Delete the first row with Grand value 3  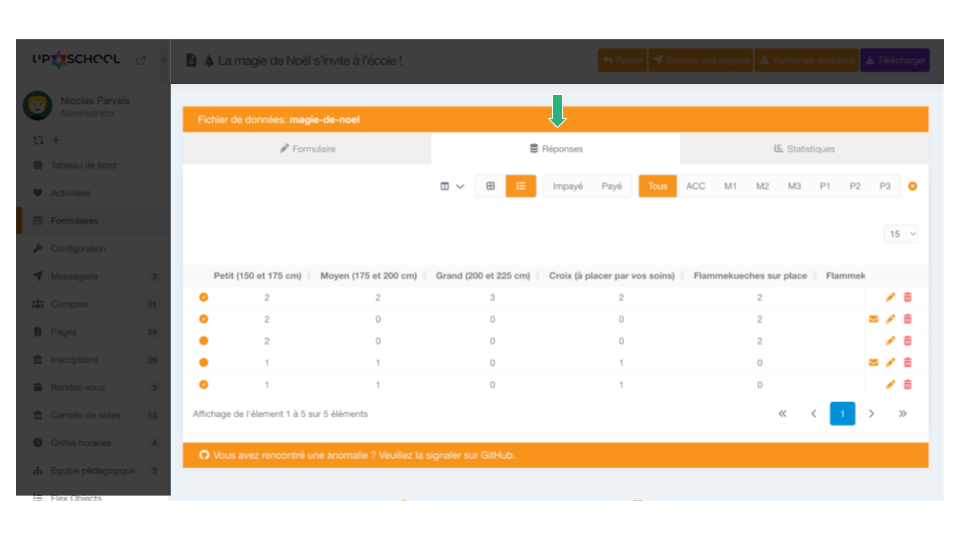908,298
